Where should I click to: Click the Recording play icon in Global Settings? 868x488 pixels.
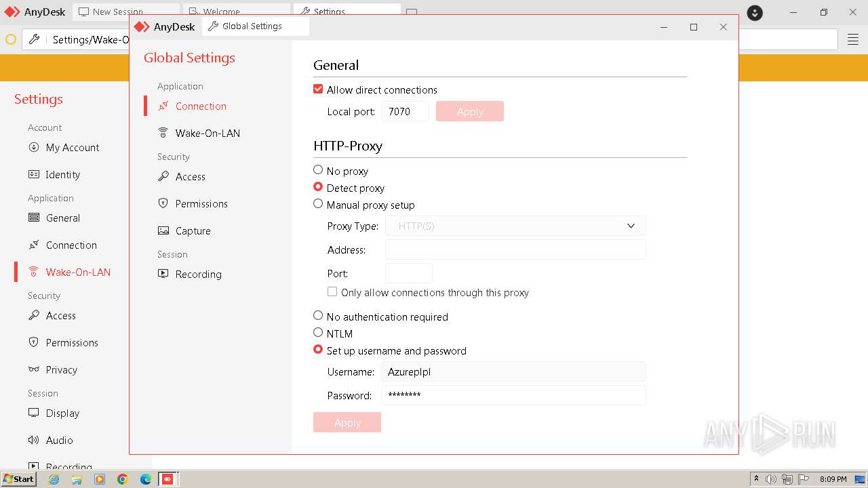[163, 274]
